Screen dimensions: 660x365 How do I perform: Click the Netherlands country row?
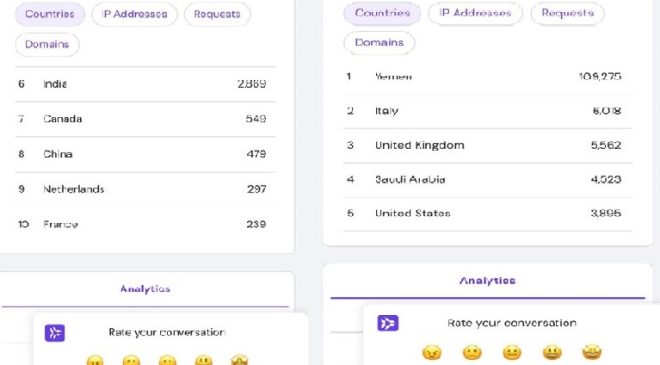pyautogui.click(x=145, y=189)
